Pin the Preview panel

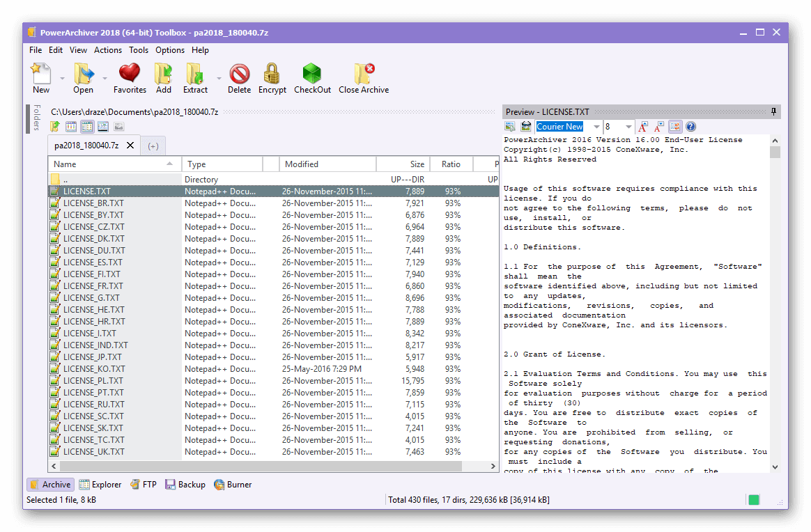pyautogui.click(x=774, y=111)
